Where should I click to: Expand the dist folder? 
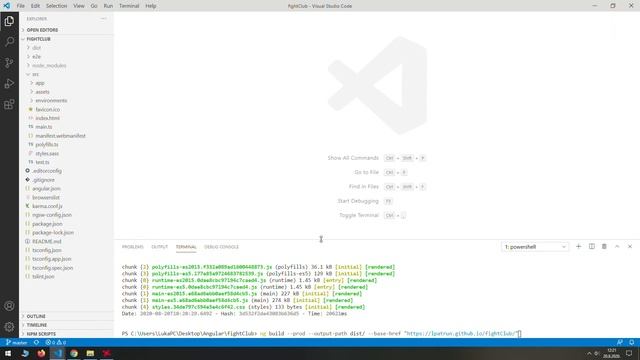[68, 48]
